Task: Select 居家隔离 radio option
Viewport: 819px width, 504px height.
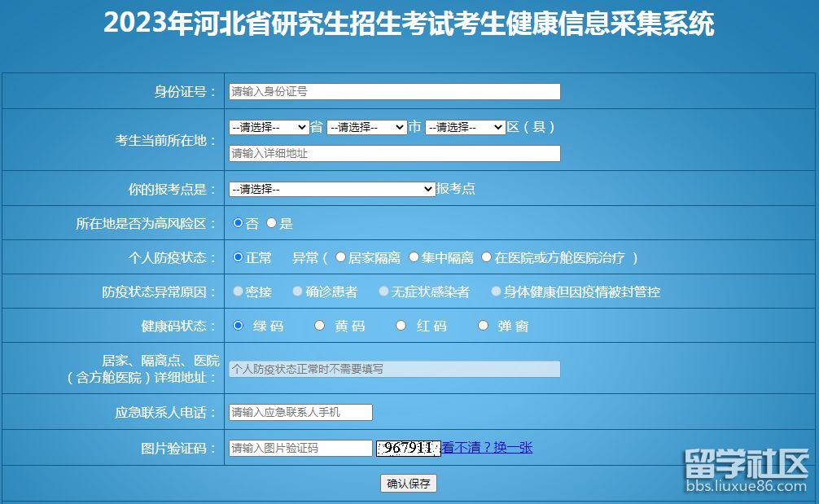Action: pyautogui.click(x=340, y=257)
